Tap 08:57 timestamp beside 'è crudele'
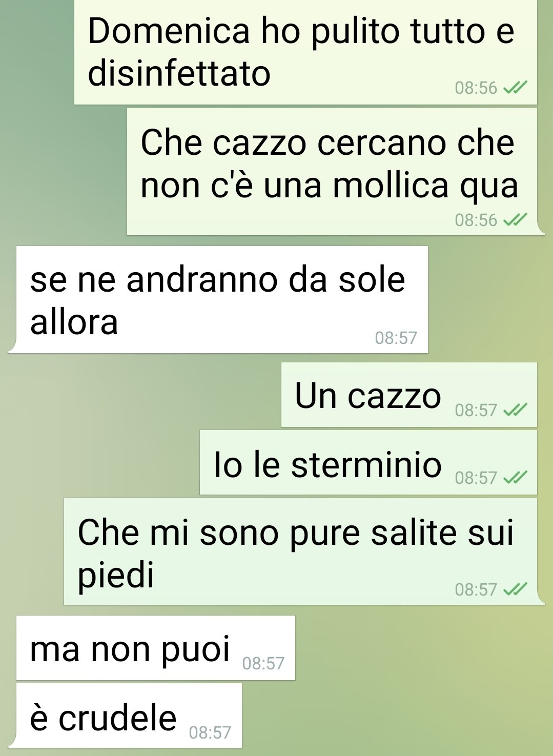This screenshot has height=756, width=553. (210, 733)
